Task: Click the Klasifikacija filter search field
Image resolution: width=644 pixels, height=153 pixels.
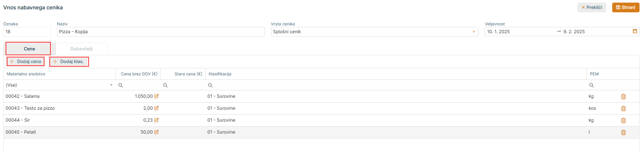Action: coord(396,85)
